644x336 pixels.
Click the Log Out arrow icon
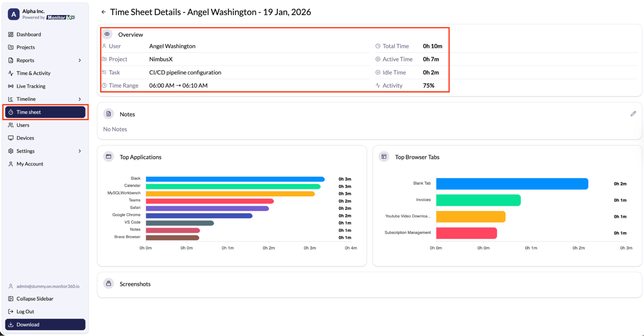[x=11, y=312]
